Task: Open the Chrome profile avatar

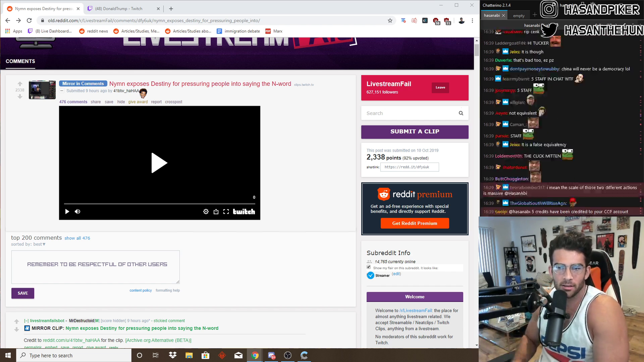Action: click(x=462, y=21)
